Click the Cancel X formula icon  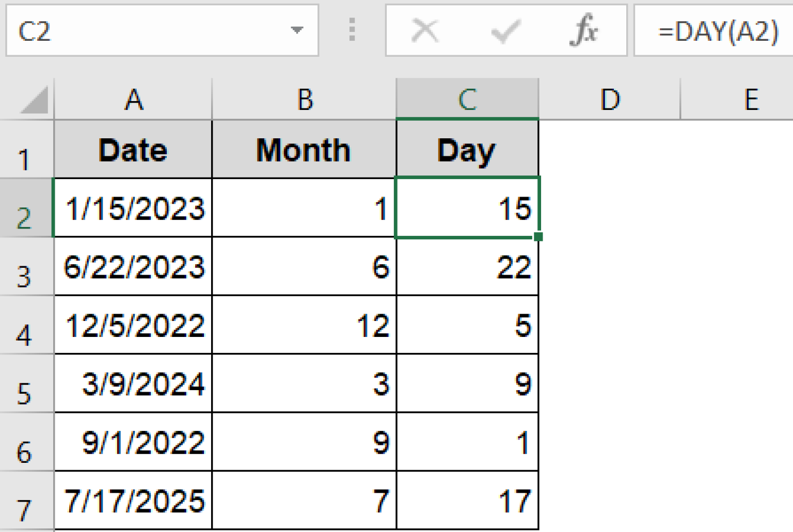425,30
